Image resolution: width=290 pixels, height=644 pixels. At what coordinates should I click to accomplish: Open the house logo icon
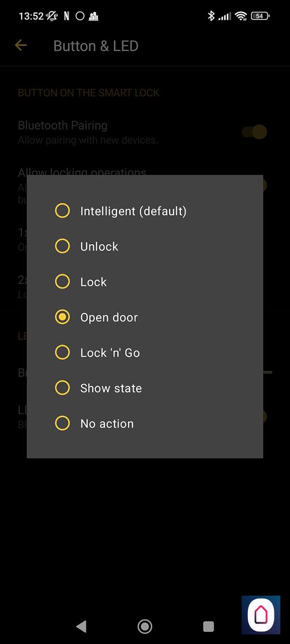[x=261, y=615]
